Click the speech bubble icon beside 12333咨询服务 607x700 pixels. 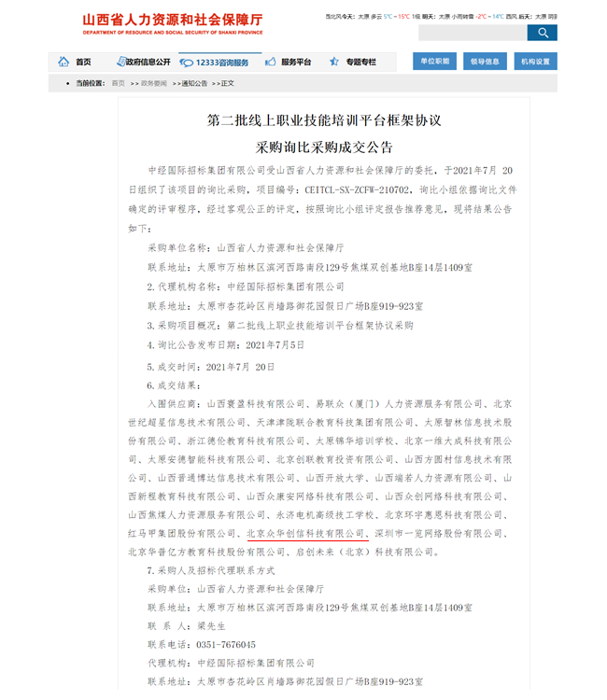tap(186, 63)
